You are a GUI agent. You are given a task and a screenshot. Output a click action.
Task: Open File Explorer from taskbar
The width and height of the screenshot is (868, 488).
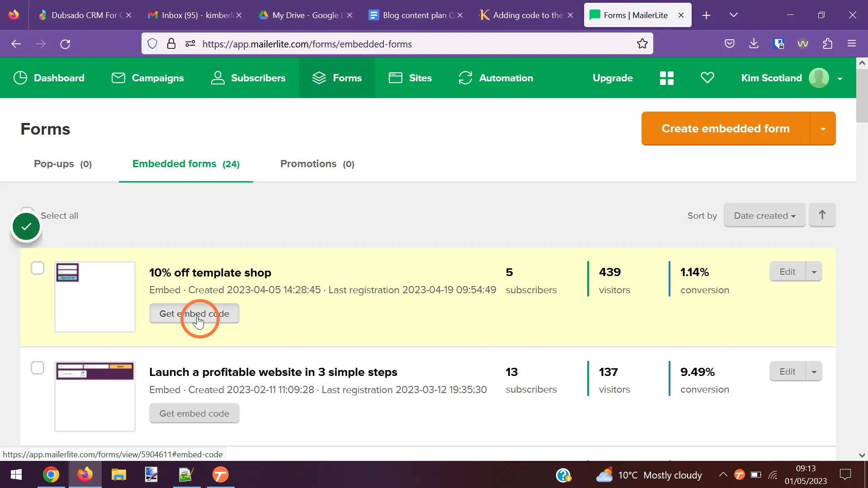click(118, 475)
